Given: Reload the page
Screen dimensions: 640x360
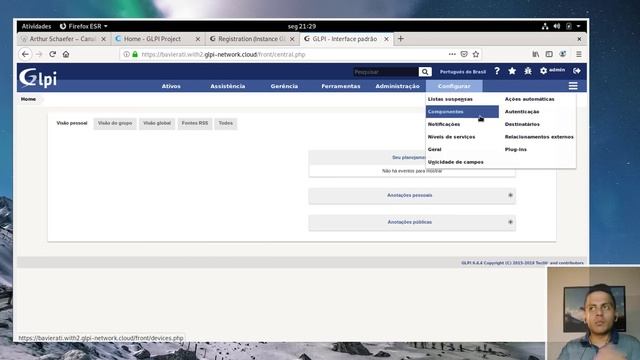Looking at the screenshot, I should [52, 54].
